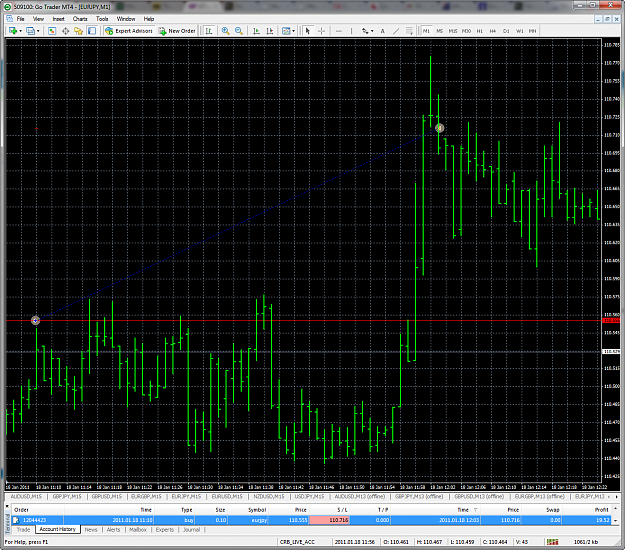Switch chart to MN timeframe
The width and height of the screenshot is (625, 550).
533,31
